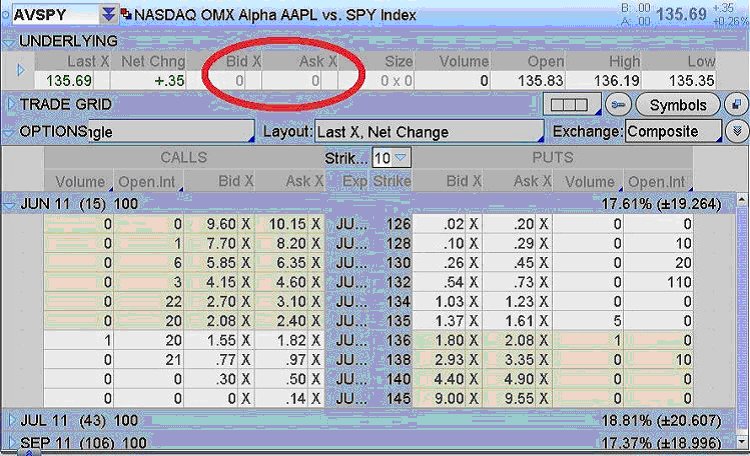Click the Symbols button

tap(678, 104)
